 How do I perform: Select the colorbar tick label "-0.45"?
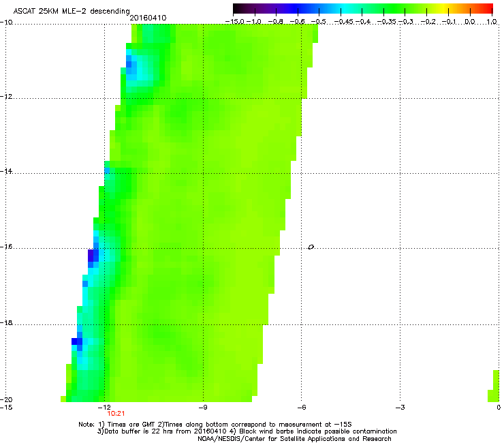pos(343,22)
